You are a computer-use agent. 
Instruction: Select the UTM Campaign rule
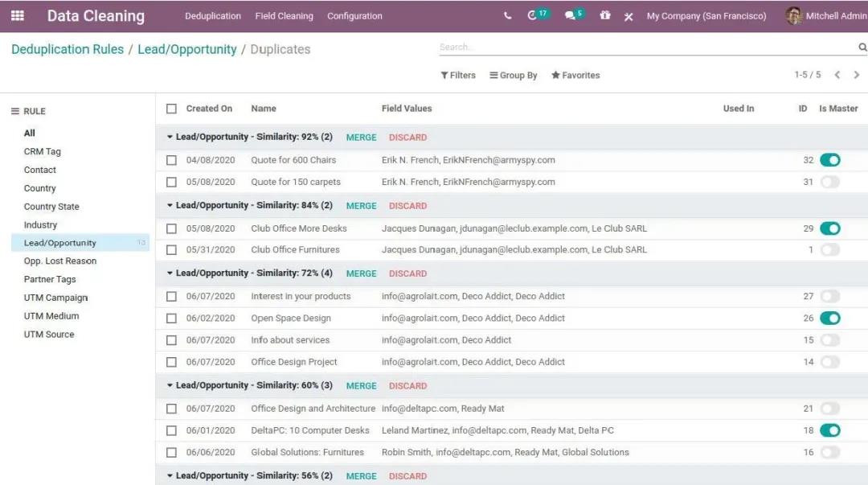point(55,298)
